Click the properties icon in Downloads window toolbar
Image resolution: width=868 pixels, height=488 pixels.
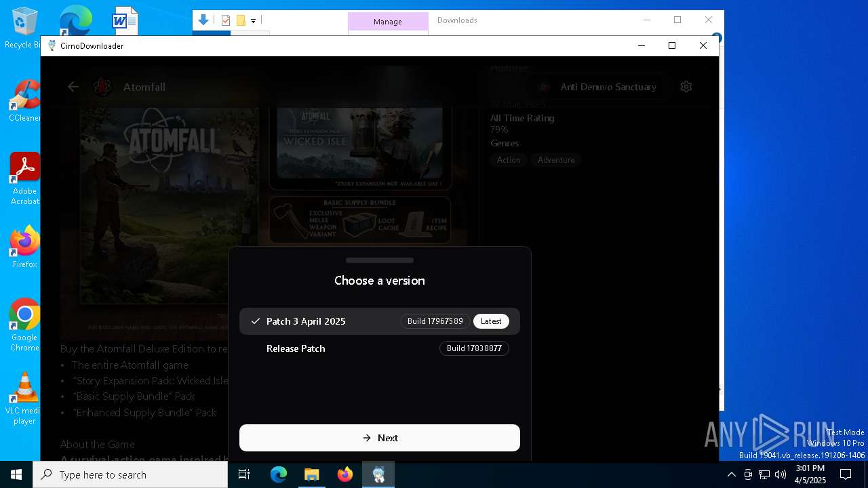click(x=226, y=20)
